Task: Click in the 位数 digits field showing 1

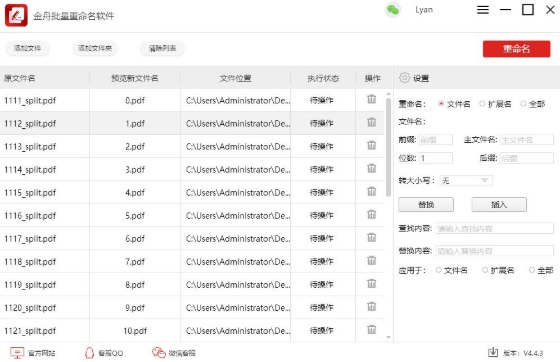Action: (435, 158)
